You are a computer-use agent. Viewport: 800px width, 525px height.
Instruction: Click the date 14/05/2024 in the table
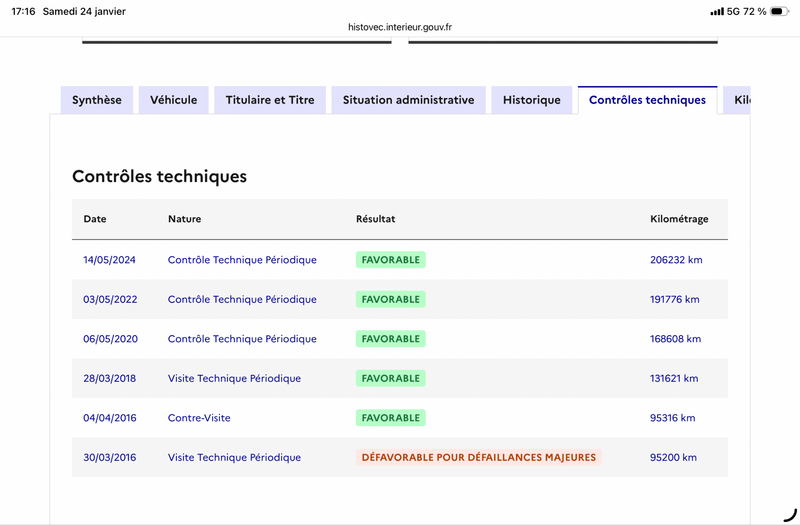109,260
